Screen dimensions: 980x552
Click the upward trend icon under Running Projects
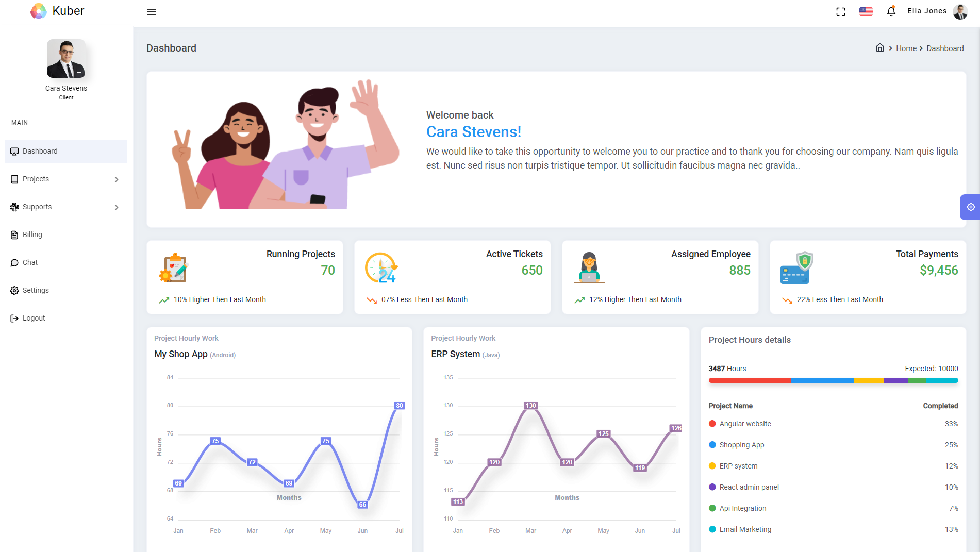tap(164, 300)
